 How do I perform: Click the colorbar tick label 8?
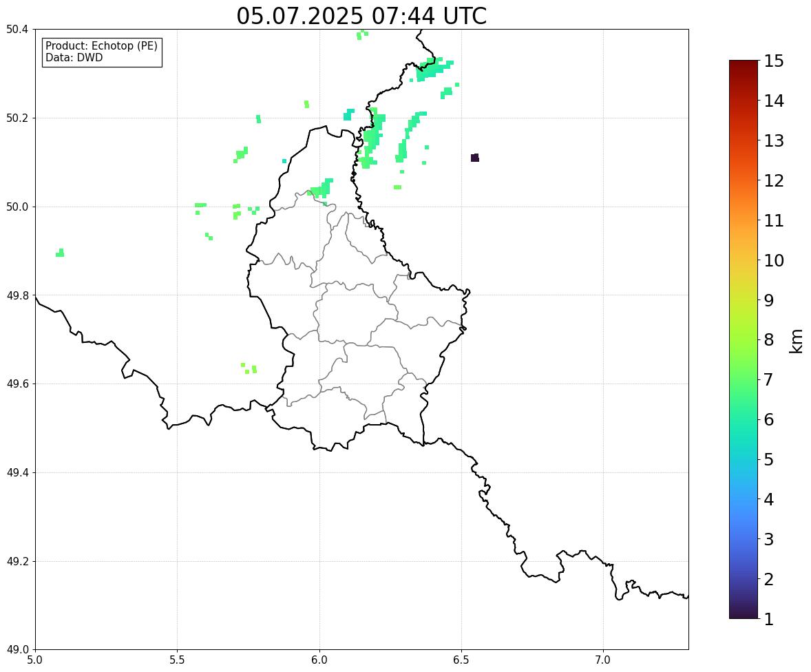[769, 340]
